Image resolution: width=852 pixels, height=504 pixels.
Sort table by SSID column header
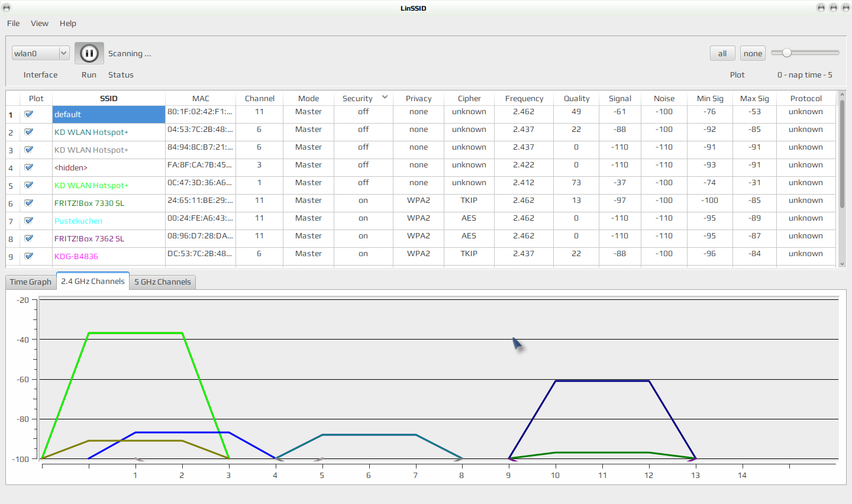(x=109, y=98)
